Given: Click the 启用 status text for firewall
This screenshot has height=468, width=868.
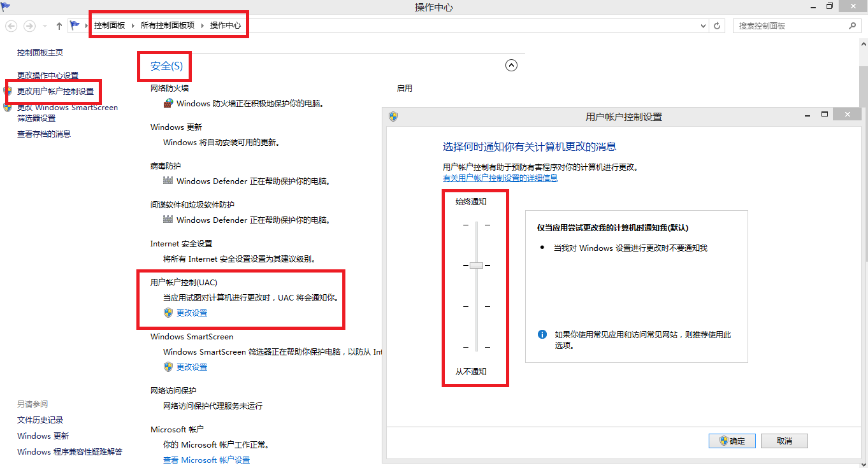Looking at the screenshot, I should pos(405,88).
